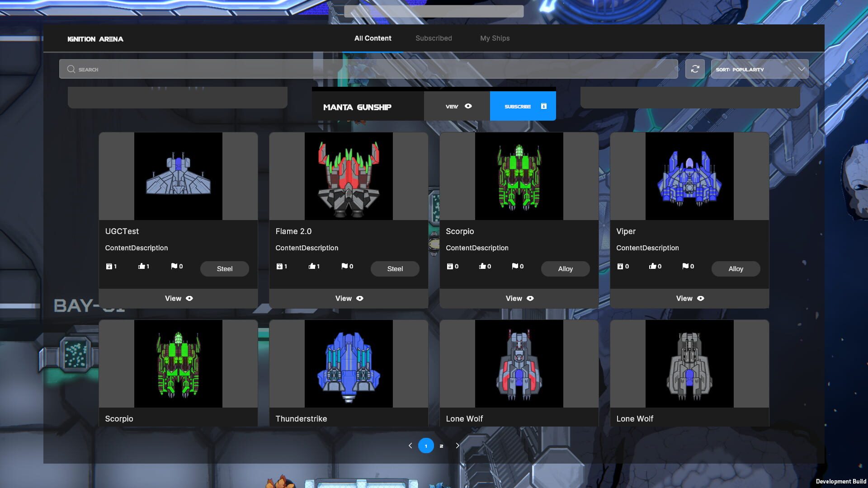
Task: View the UGCTest ship details
Action: tap(179, 298)
